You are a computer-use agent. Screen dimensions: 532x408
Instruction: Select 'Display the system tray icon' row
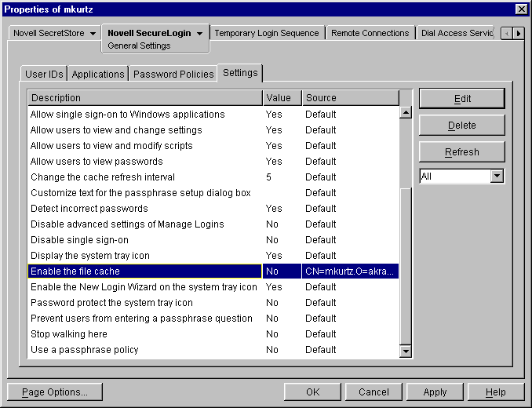tap(213, 255)
